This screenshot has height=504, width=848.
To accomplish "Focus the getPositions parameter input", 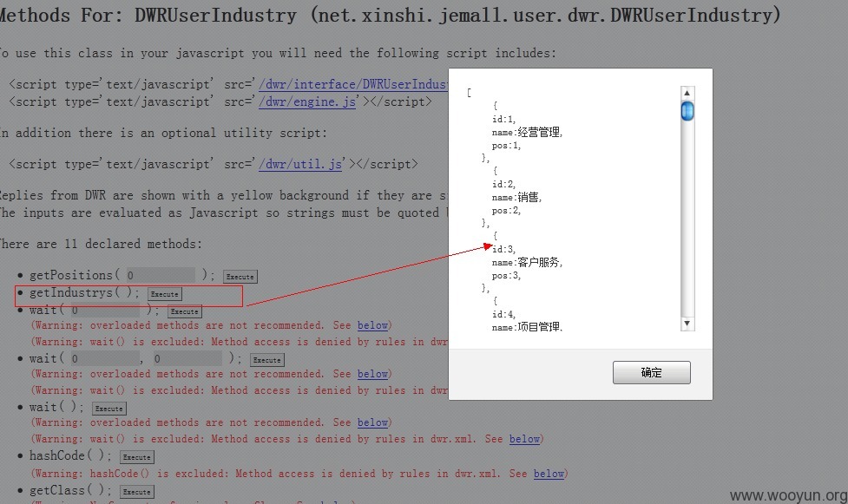I will [160, 275].
